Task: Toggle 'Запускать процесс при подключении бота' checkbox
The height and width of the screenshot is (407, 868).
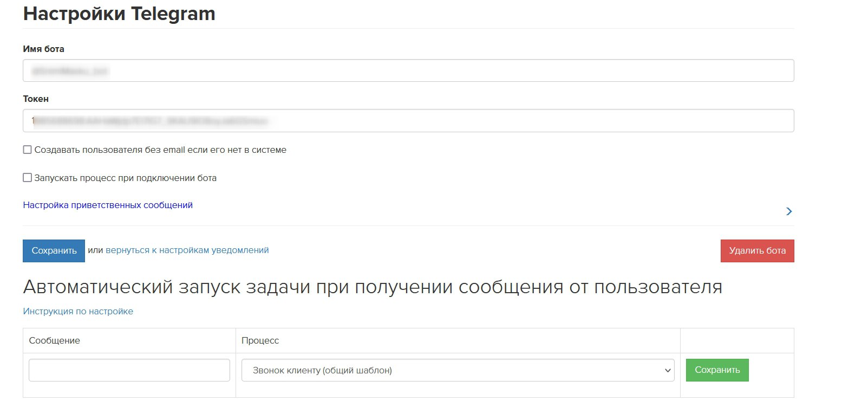Action: [x=27, y=178]
